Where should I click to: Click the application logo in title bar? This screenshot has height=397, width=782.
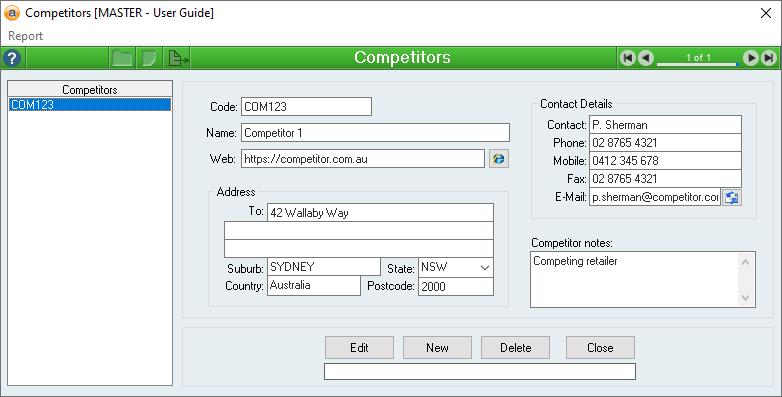(11, 13)
